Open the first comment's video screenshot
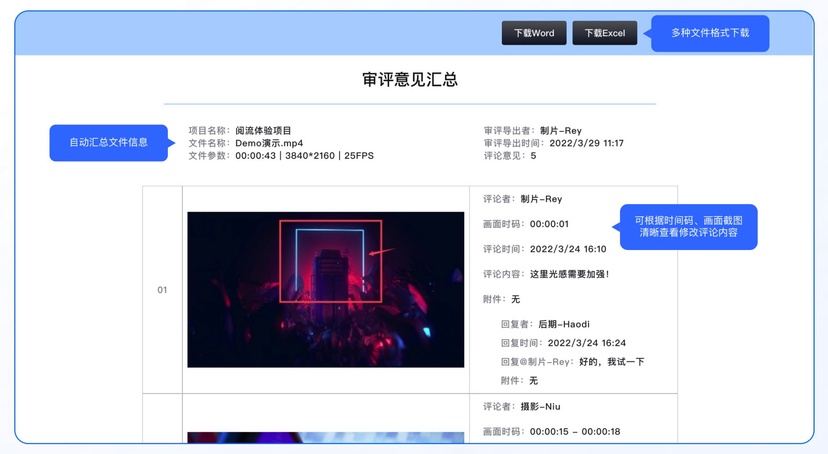This screenshot has width=828, height=454. coord(325,289)
